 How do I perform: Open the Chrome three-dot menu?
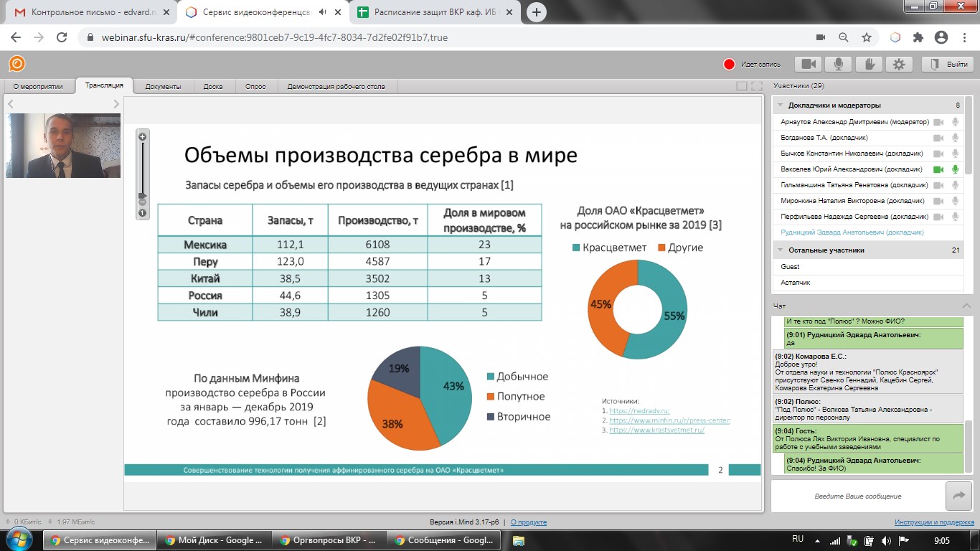click(x=963, y=37)
